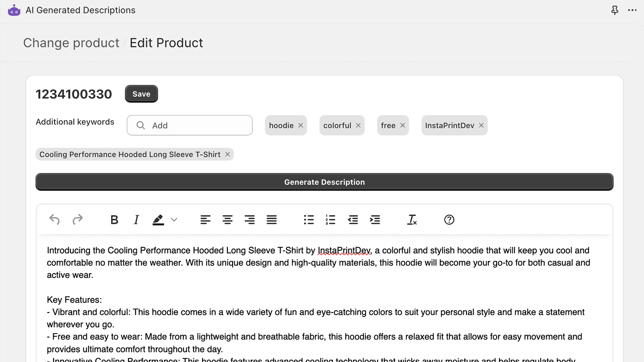644x362 pixels.
Task: Click the Redo icon in the editor toolbar
Action: (78, 220)
